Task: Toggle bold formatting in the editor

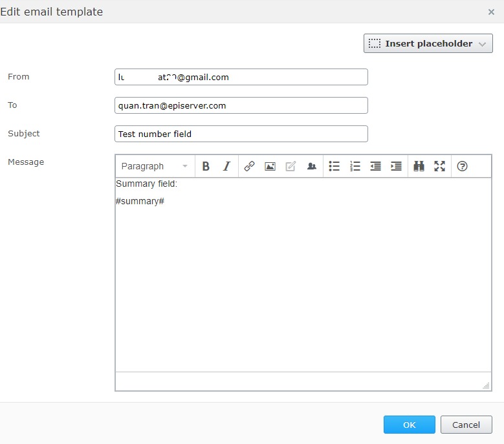Action: 206,166
